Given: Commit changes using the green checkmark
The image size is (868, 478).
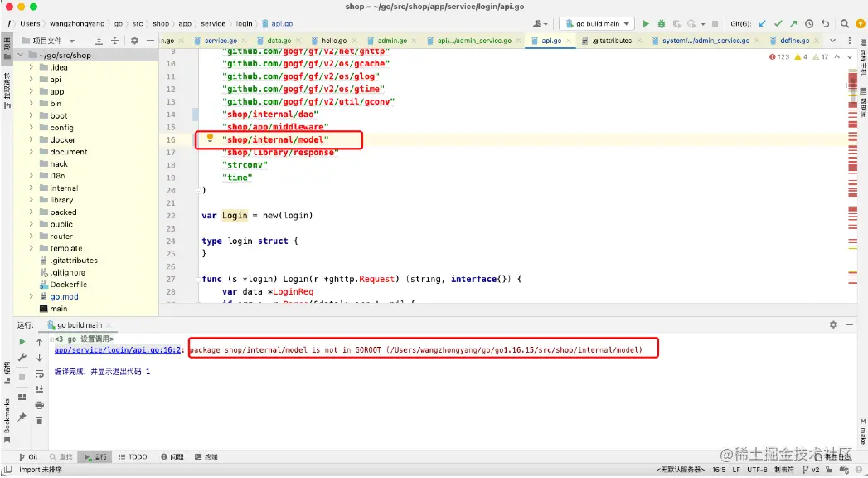Looking at the screenshot, I should click(778, 24).
